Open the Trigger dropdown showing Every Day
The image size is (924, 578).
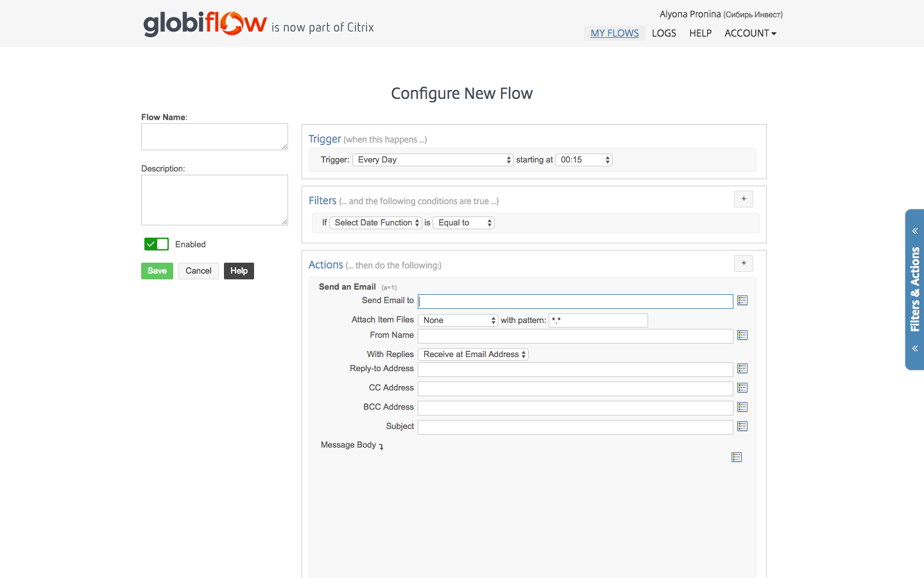point(432,159)
